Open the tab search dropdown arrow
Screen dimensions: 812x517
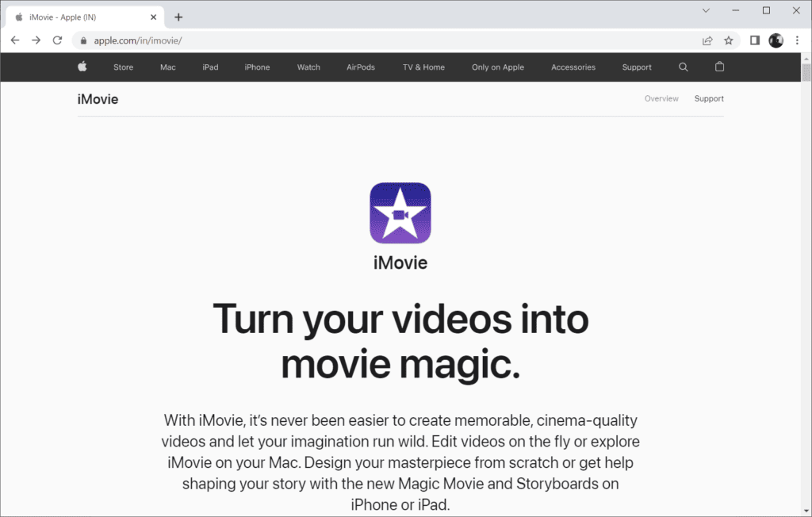click(x=706, y=10)
